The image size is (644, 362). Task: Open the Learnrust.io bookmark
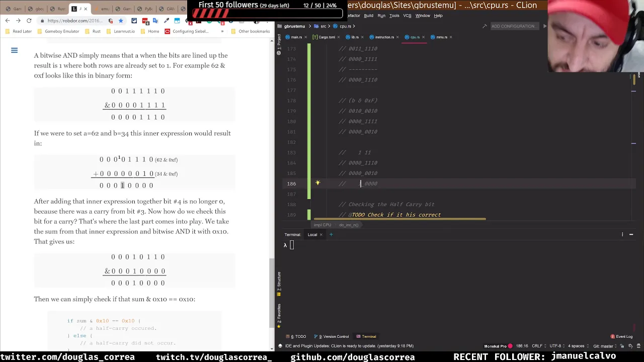pyautogui.click(x=121, y=31)
